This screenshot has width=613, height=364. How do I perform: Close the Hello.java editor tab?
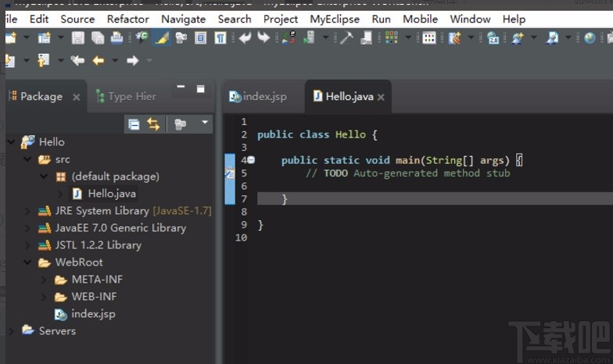click(381, 98)
